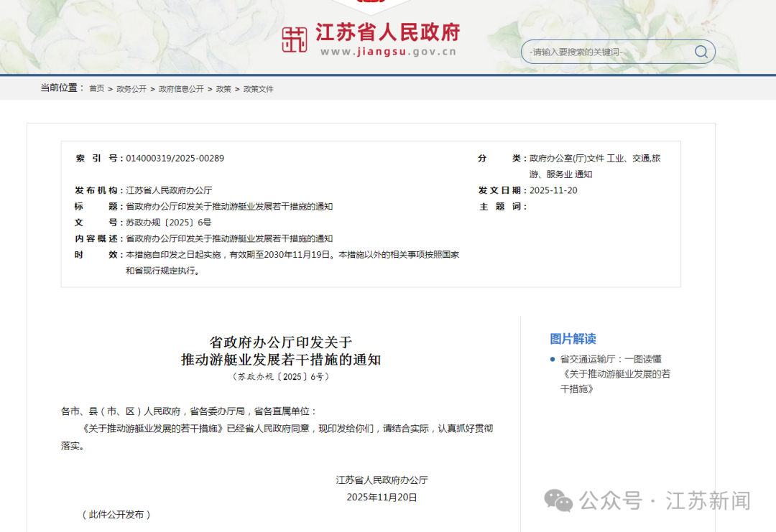Click the red bullet beside 图片解读 link
Screen dimensions: 776x532
(553, 358)
